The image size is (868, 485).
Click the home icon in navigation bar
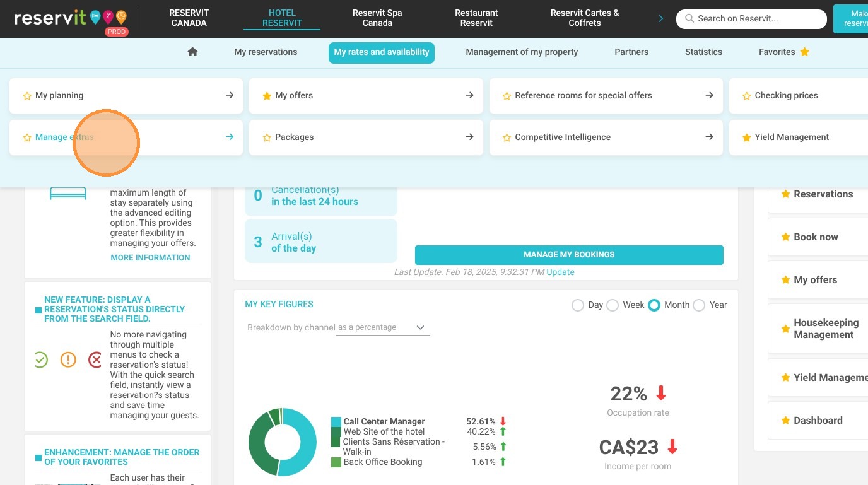point(193,52)
